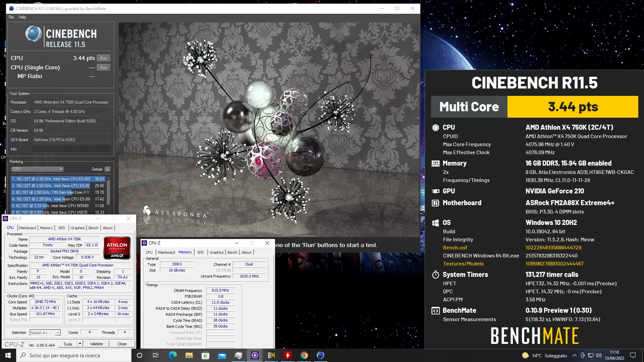Viewport: 644px width, 362px height.
Task: Switch to CPU tab in right CPU-Z
Action: pos(149,252)
